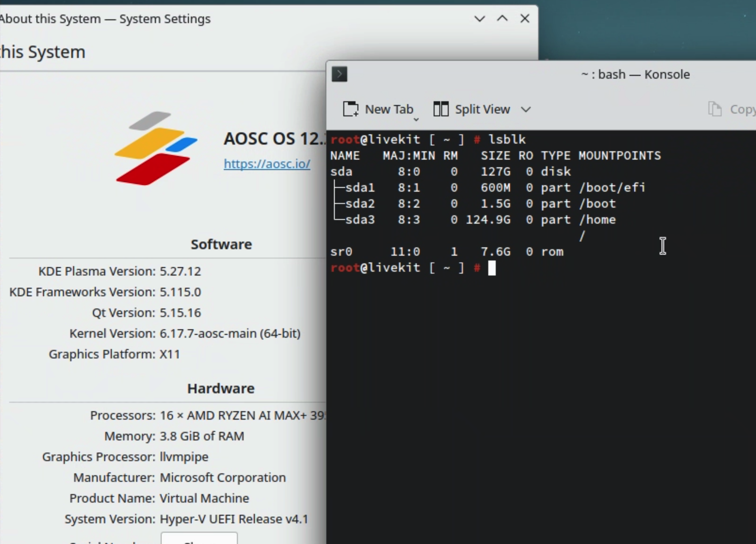Open the small New Tab dropdown arrow
This screenshot has height=544, width=756.
(x=416, y=120)
